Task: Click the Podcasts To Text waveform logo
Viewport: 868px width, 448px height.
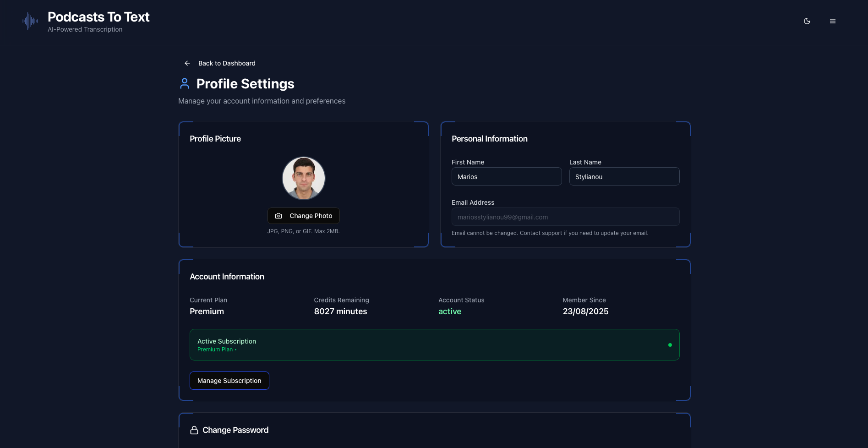Action: point(30,21)
